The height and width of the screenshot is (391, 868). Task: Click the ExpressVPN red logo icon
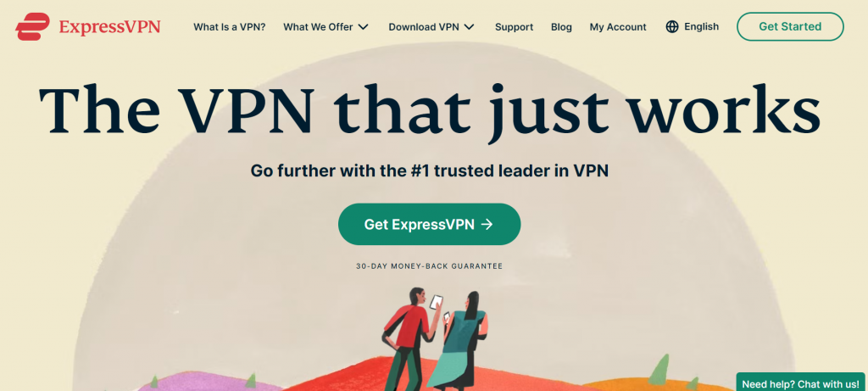coord(33,26)
